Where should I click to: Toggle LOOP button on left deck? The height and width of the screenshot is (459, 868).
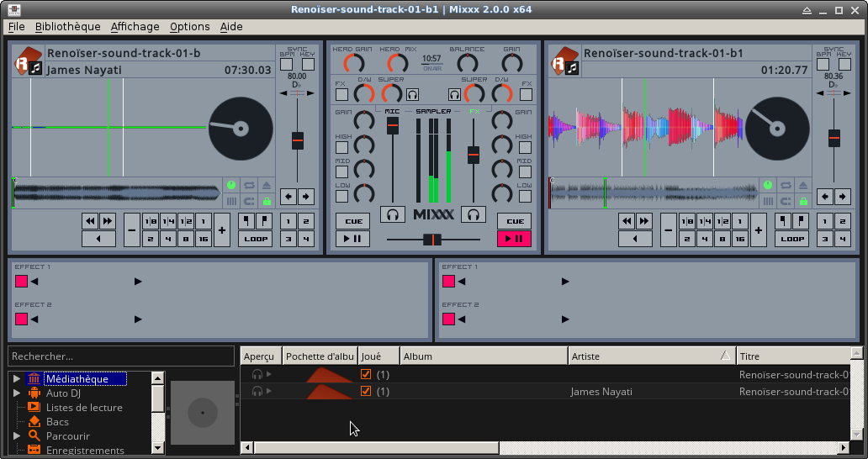pyautogui.click(x=255, y=239)
